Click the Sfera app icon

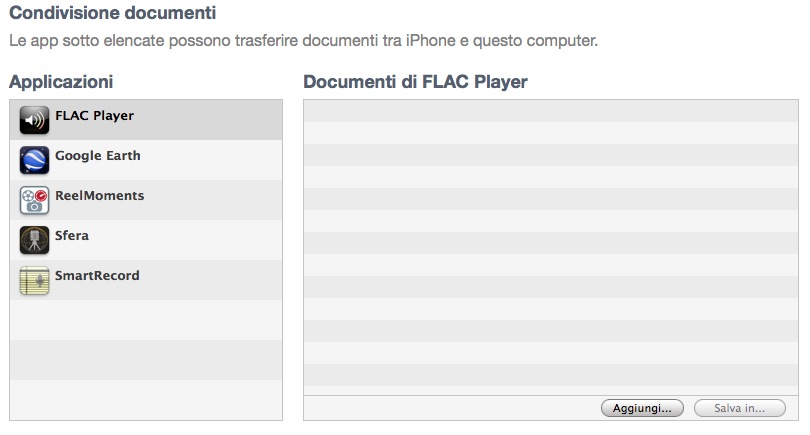click(34, 240)
